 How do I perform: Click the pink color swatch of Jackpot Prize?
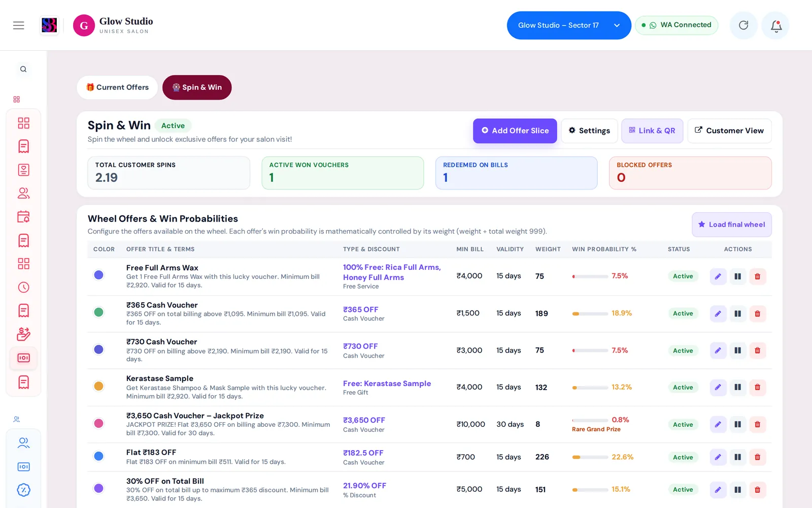(99, 423)
